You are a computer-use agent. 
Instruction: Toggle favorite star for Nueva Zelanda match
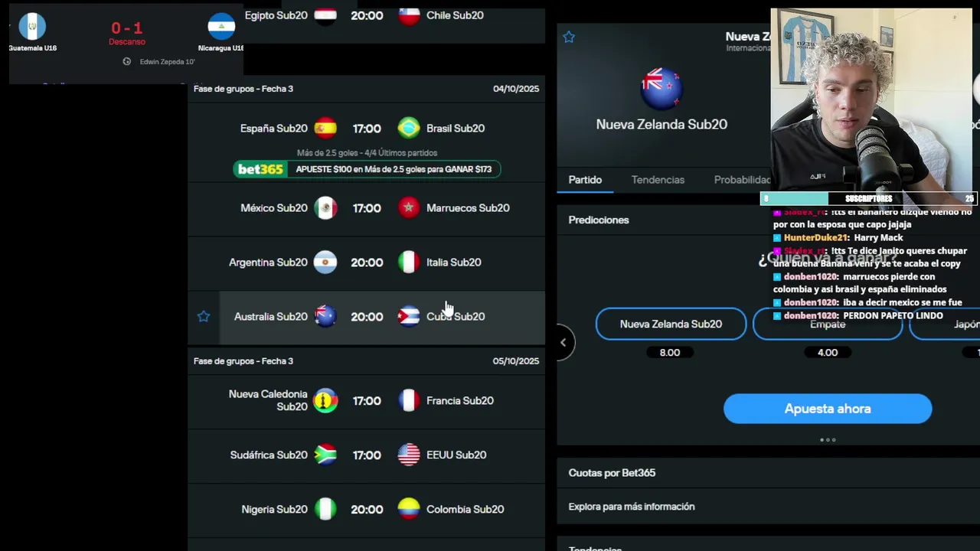pos(569,37)
